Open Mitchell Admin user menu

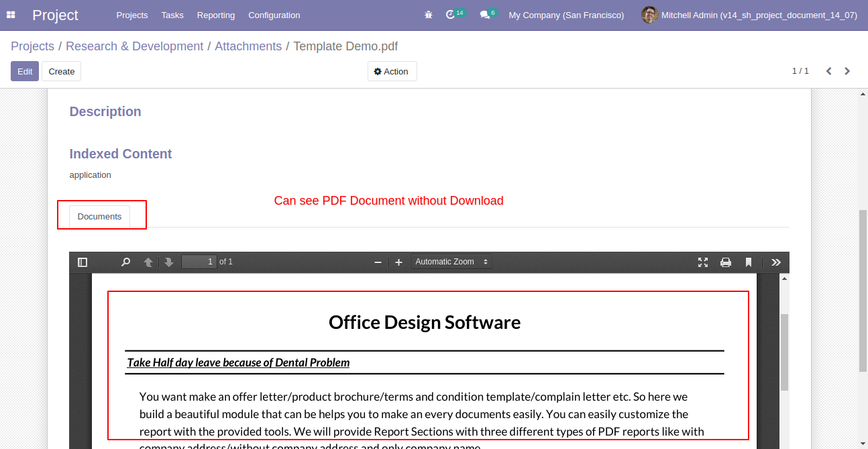tap(749, 15)
